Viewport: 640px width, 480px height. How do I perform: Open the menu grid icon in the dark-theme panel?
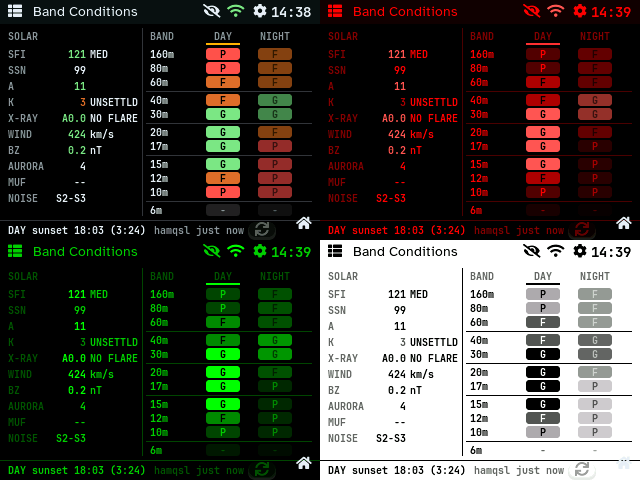[15, 11]
